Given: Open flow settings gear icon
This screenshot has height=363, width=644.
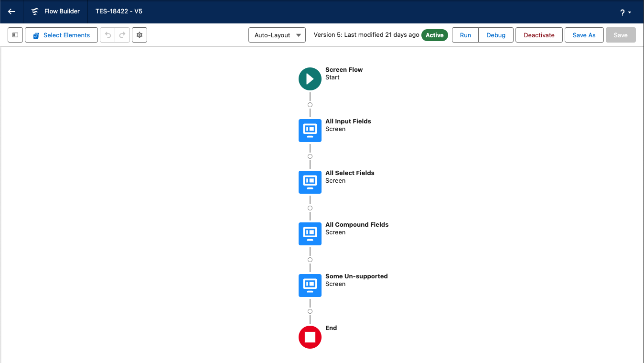Looking at the screenshot, I should tap(140, 35).
